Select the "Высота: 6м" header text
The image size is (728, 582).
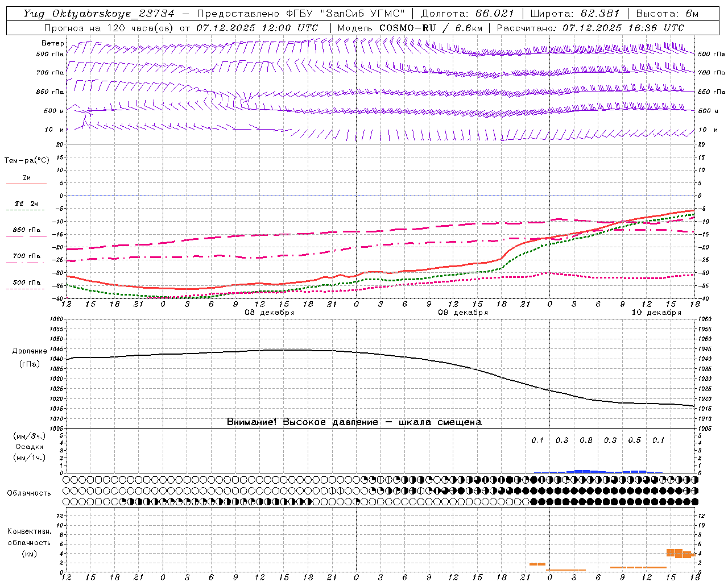click(x=667, y=14)
